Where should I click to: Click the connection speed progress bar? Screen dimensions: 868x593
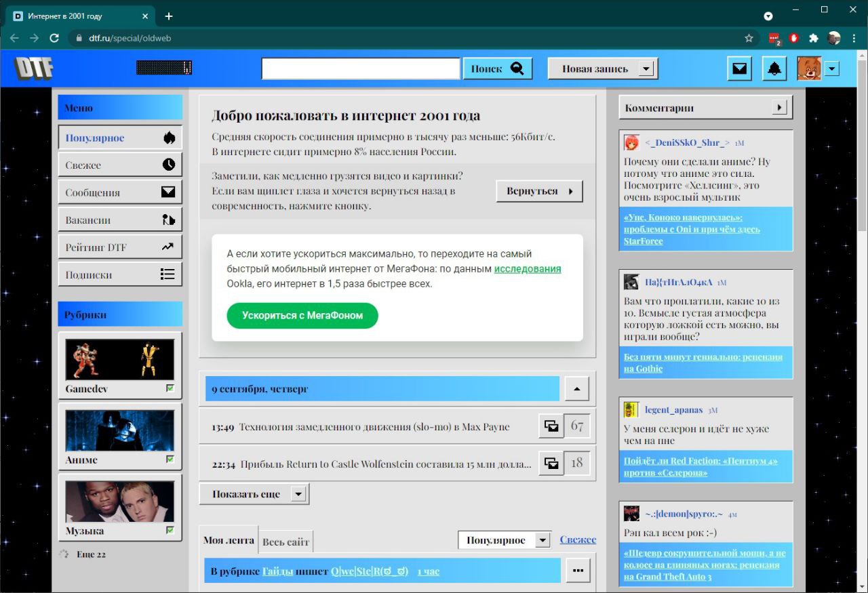[x=164, y=68]
